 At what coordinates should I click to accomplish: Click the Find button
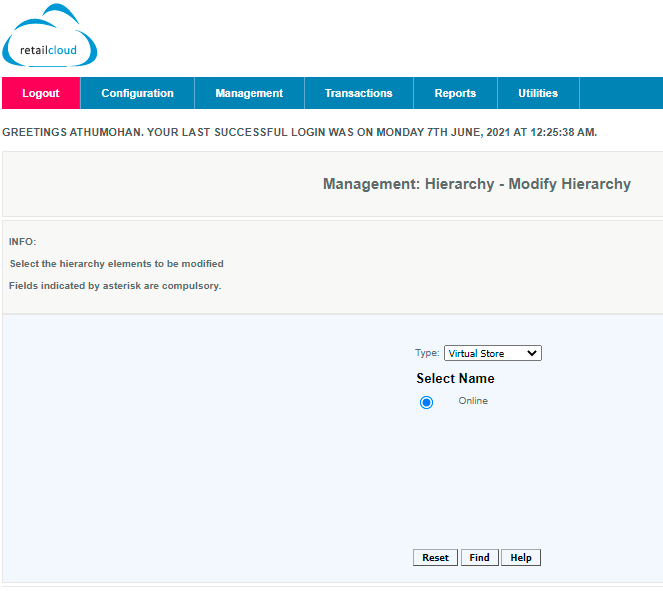tap(479, 558)
